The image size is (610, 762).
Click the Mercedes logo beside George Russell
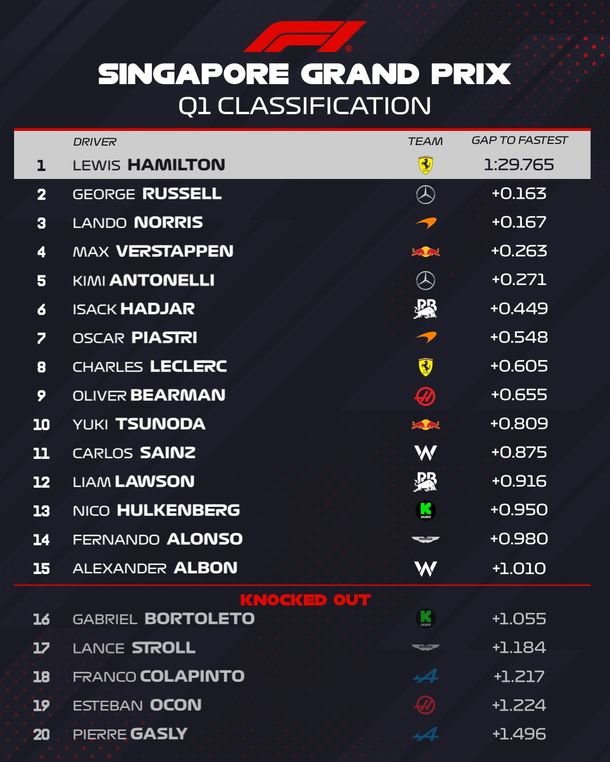[x=425, y=194]
